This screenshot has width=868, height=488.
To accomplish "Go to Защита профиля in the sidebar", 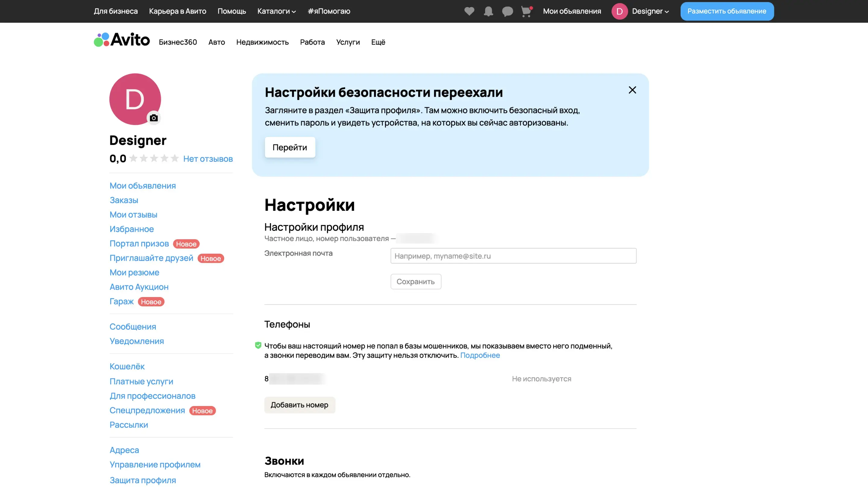I will pos(143,480).
